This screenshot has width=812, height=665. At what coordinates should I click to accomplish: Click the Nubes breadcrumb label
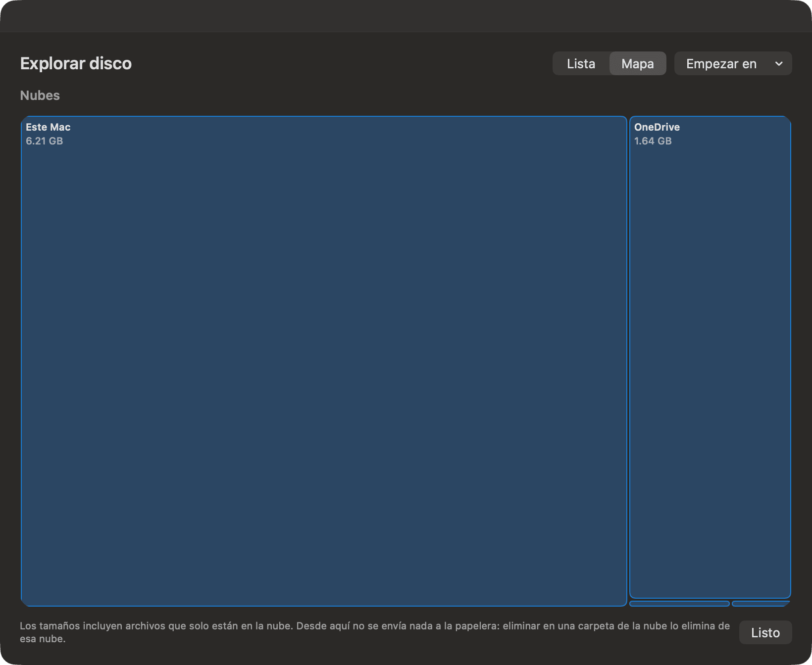coord(40,95)
